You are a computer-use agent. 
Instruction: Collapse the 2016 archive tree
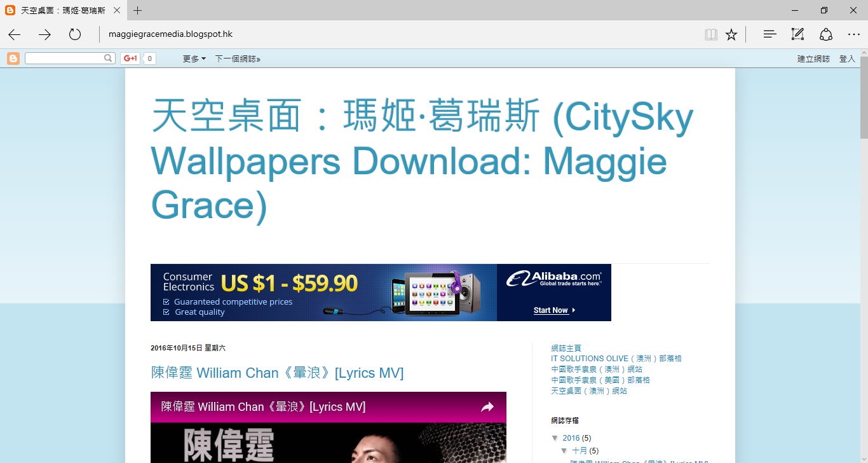coord(555,438)
